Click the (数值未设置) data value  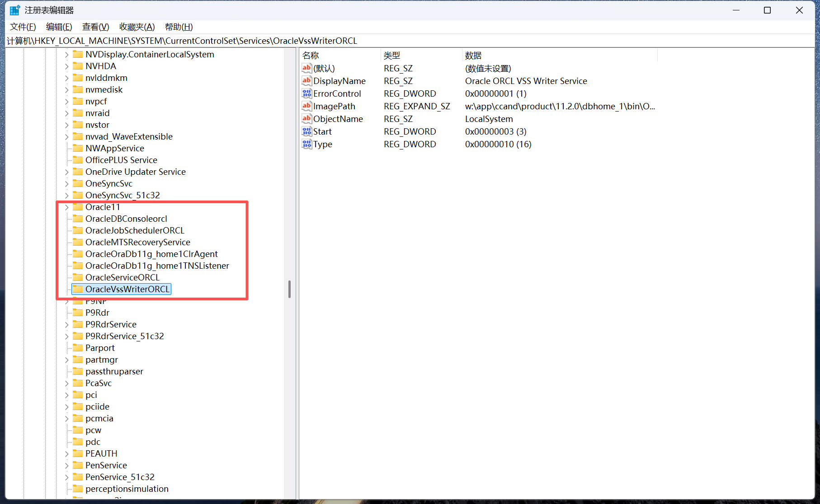488,68
